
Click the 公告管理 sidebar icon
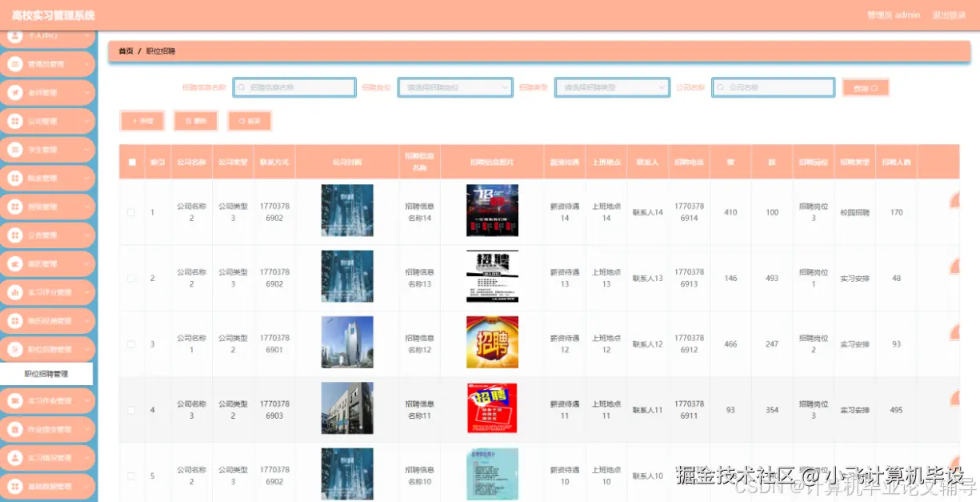[14, 235]
